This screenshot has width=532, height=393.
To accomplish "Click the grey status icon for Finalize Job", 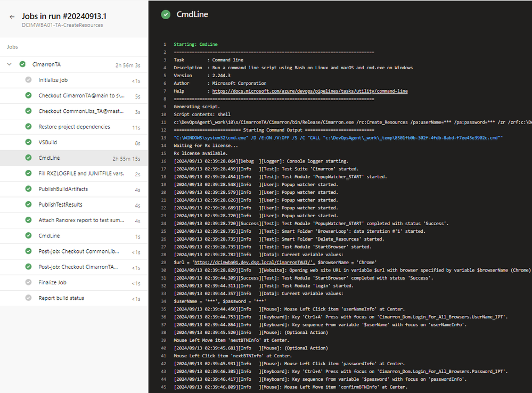I will [x=28, y=282].
